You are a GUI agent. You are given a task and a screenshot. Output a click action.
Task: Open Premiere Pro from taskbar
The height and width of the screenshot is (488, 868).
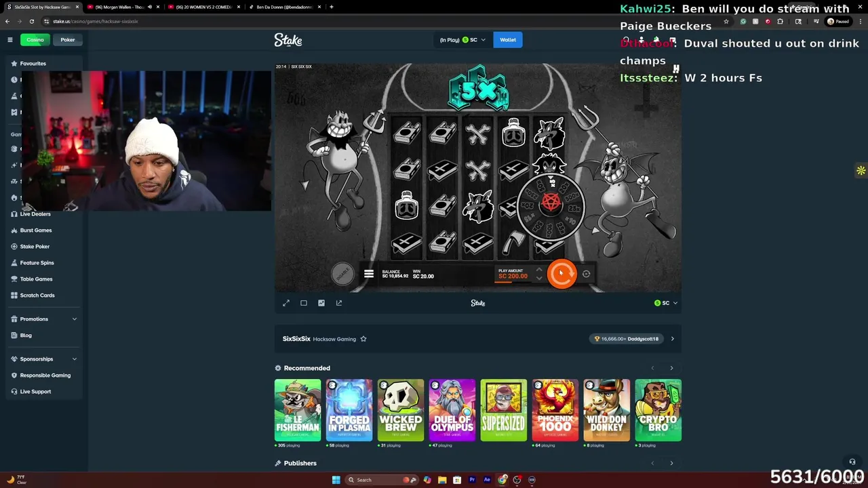pos(472,480)
